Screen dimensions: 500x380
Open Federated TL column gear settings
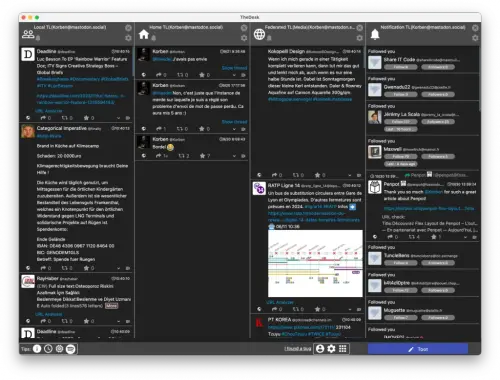[x=359, y=38]
